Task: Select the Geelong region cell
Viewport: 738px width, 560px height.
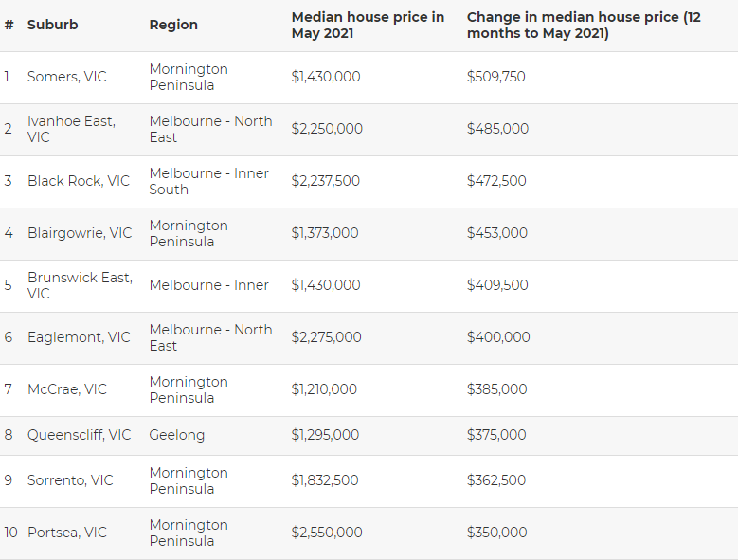Action: point(176,435)
